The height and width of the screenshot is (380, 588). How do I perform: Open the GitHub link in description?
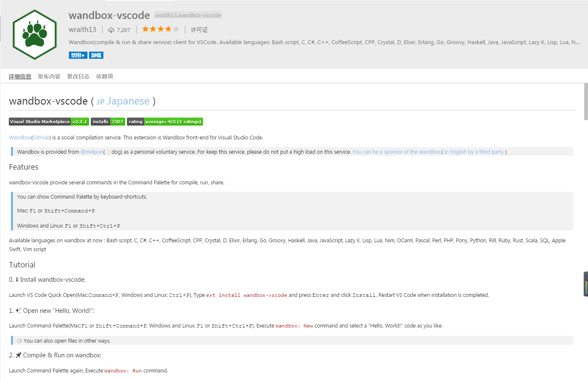41,138
